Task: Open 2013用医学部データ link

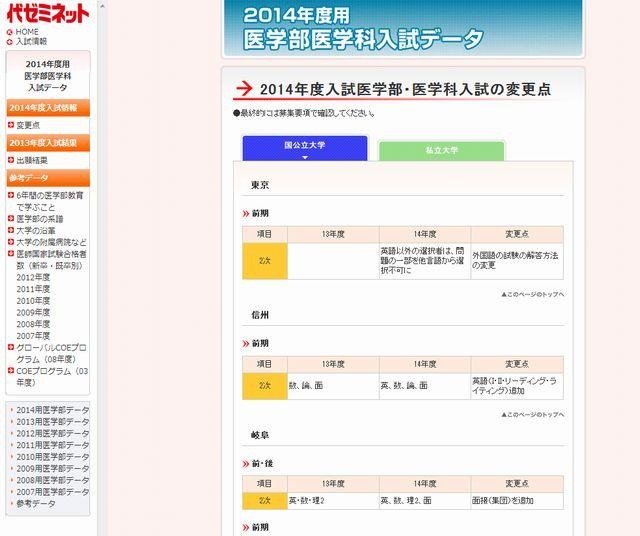Action: pyautogui.click(x=53, y=422)
